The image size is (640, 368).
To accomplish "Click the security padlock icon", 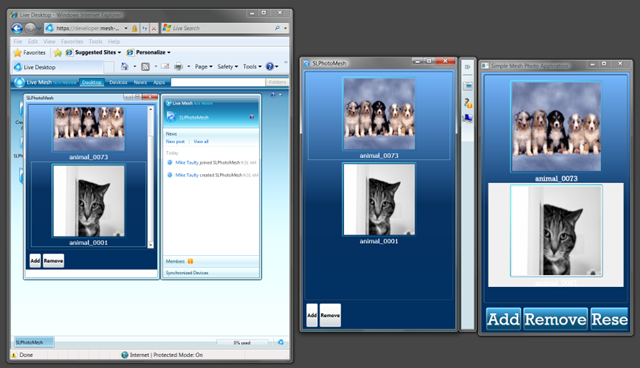I will 134,28.
